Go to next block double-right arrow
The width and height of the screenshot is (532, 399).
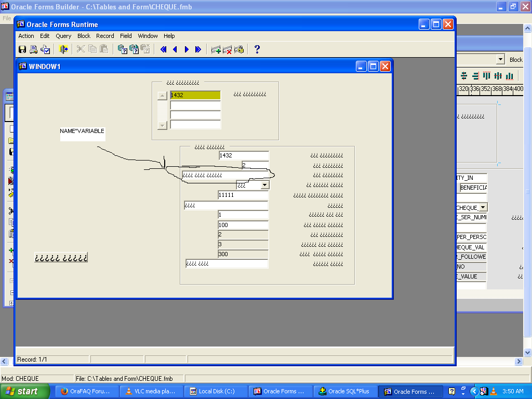pos(198,49)
